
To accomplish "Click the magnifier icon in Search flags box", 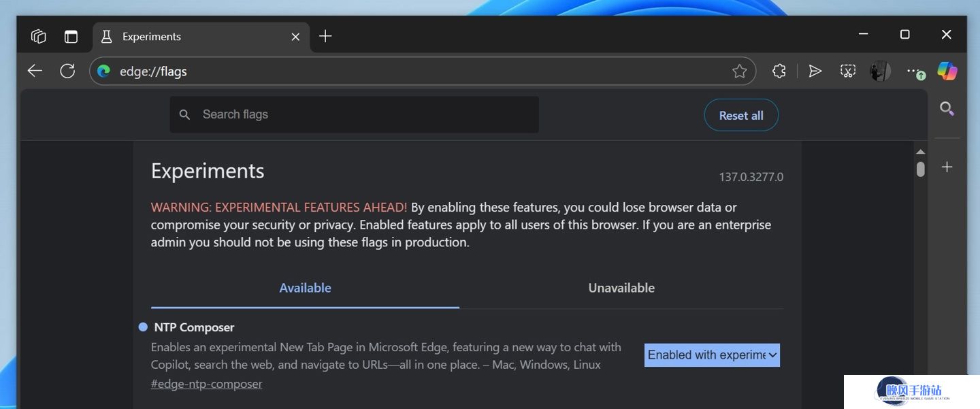I will pyautogui.click(x=184, y=115).
